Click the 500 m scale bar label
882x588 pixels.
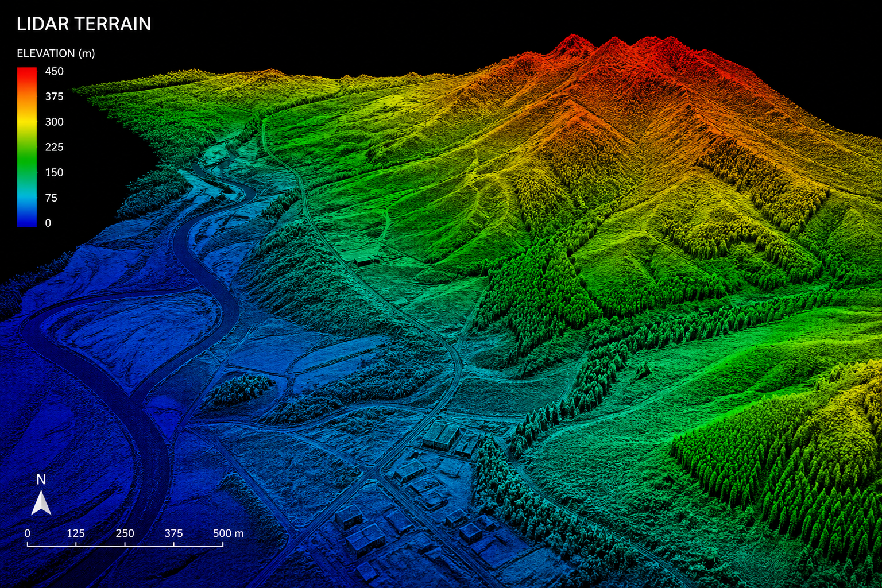pos(228,533)
